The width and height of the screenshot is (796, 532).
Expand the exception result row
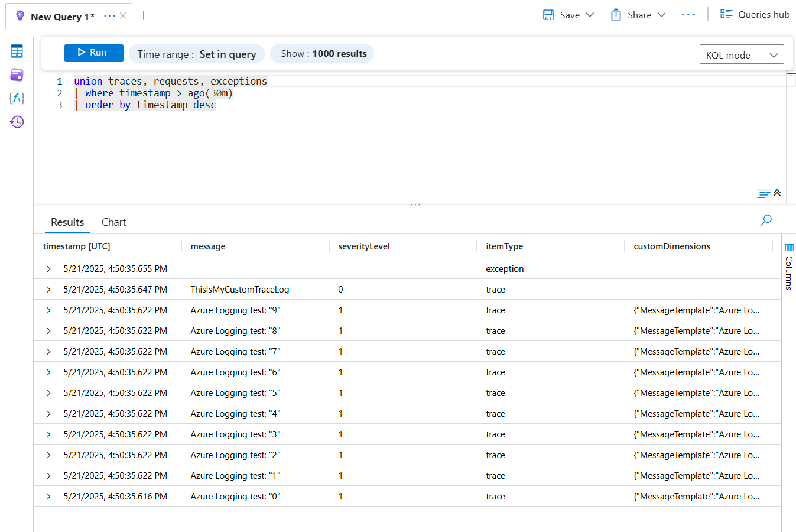pyautogui.click(x=48, y=269)
